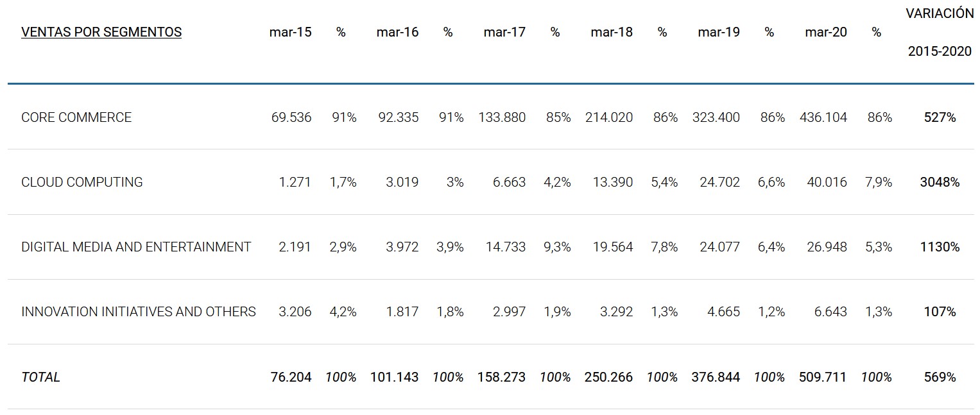Select the VARIACIÓN 2015-2020 column header

[x=940, y=33]
